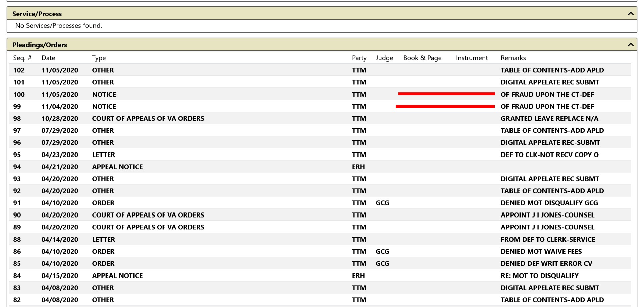Click date 04/14/2020 cell

click(60, 239)
